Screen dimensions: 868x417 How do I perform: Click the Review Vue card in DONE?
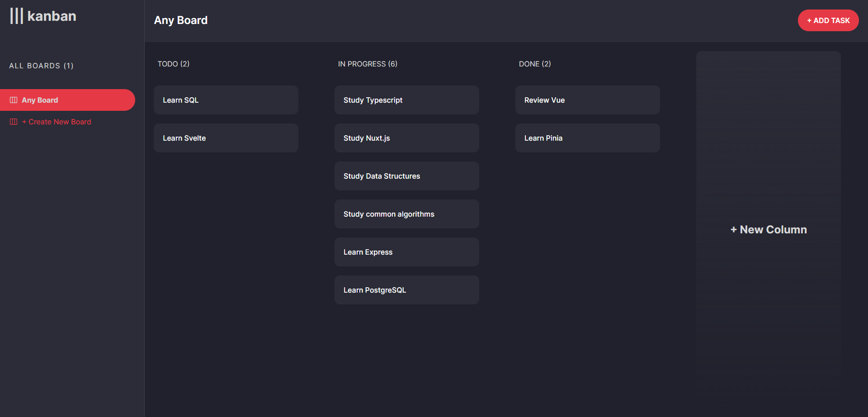click(x=587, y=100)
